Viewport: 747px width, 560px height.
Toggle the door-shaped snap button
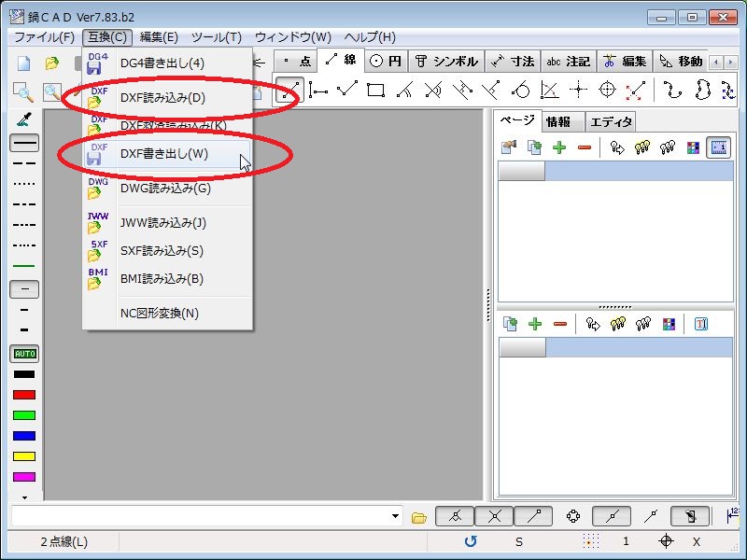pyautogui.click(x=690, y=516)
